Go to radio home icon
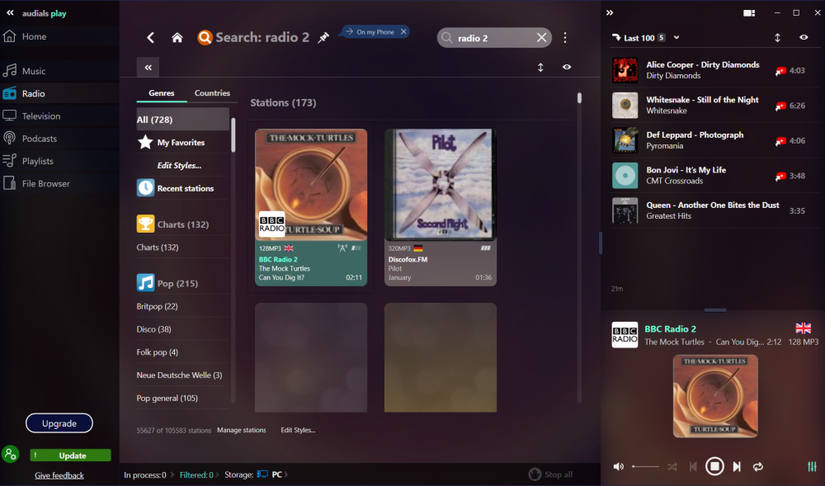825x486 pixels. 177,37
